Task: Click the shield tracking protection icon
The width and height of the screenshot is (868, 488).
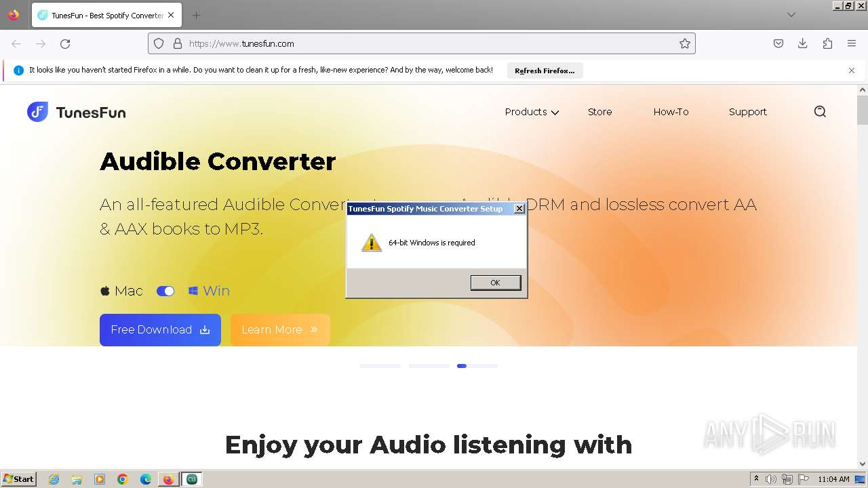Action: click(x=159, y=43)
